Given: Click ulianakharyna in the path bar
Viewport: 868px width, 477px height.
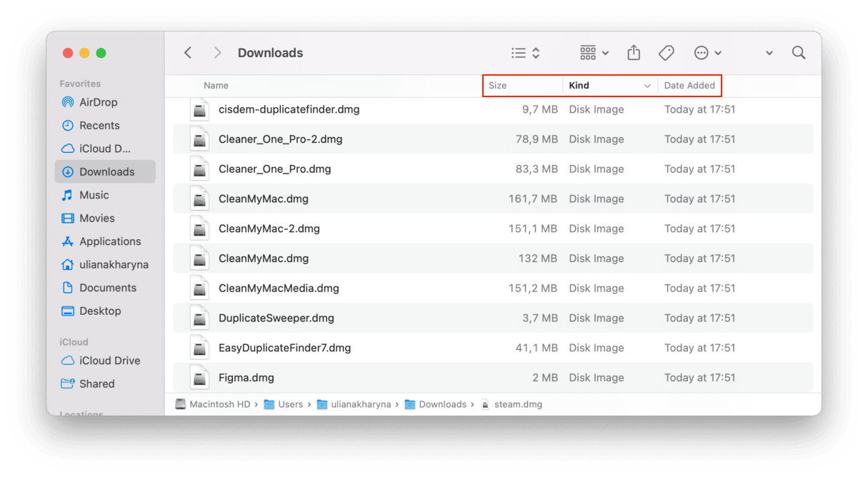Looking at the screenshot, I should [354, 404].
